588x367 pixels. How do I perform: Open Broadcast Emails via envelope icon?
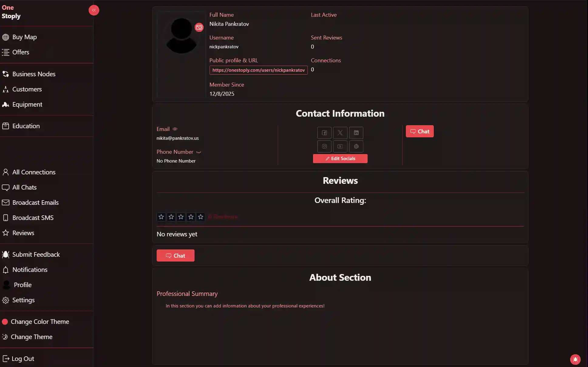click(6, 202)
